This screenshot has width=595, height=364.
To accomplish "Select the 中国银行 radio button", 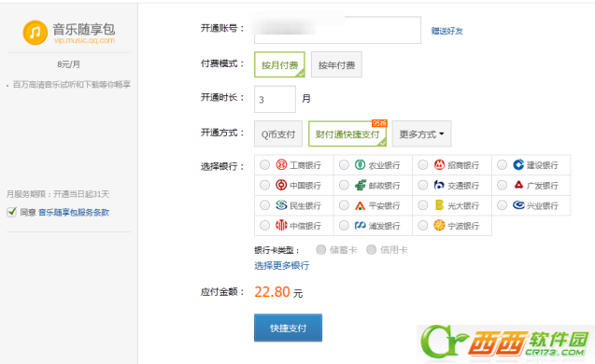I will [264, 185].
